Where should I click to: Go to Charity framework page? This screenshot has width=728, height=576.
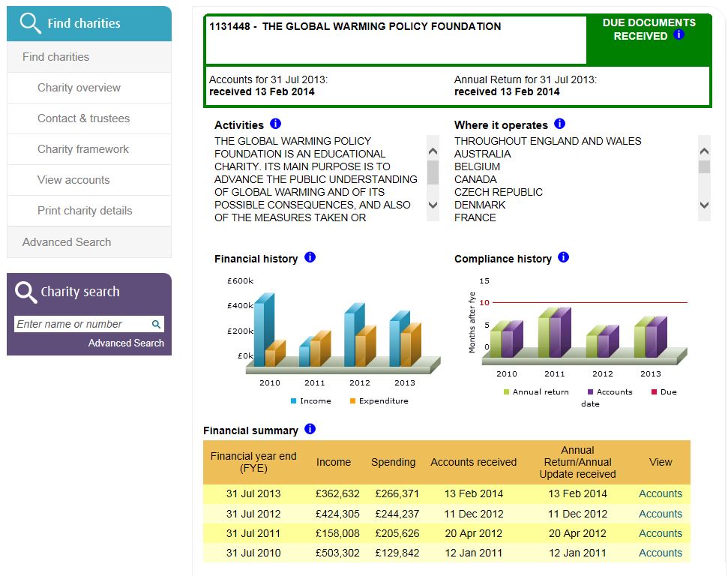point(83,149)
